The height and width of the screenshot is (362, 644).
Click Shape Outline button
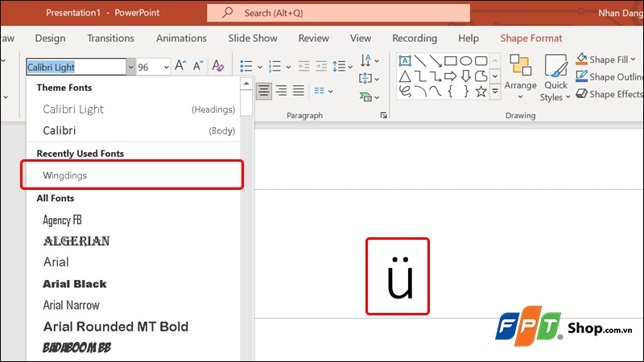(x=609, y=76)
